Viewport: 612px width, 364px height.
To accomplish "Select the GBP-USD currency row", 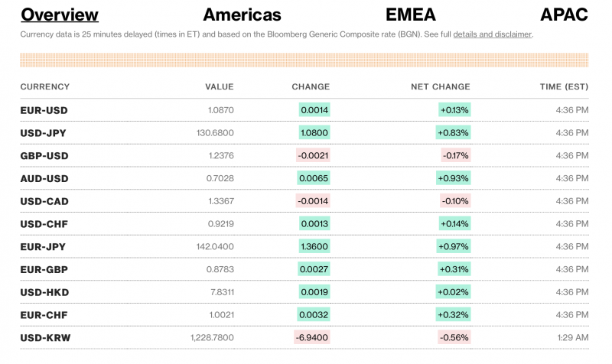I will [44, 156].
